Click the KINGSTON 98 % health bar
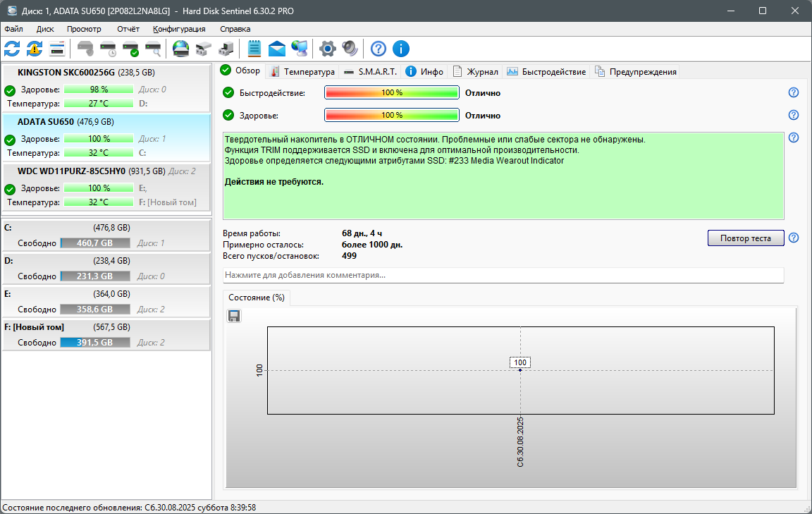This screenshot has width=812, height=514. click(99, 90)
